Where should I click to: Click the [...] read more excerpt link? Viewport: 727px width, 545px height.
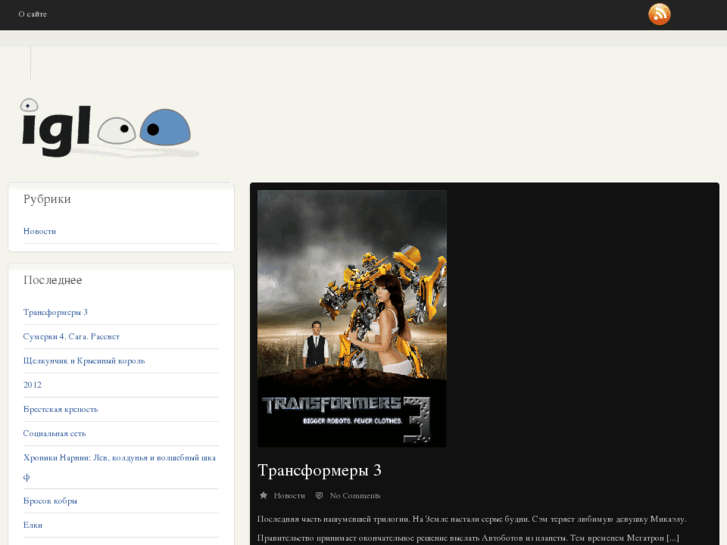click(673, 538)
